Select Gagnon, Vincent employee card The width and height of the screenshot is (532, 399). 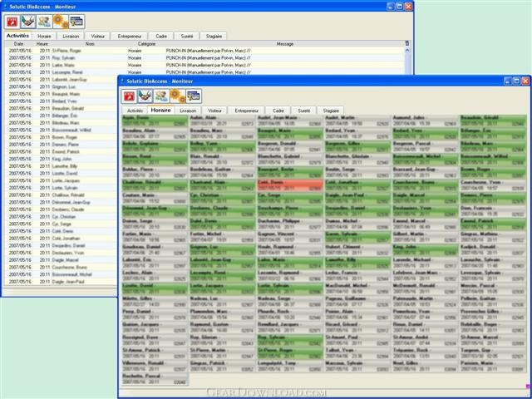click(290, 237)
